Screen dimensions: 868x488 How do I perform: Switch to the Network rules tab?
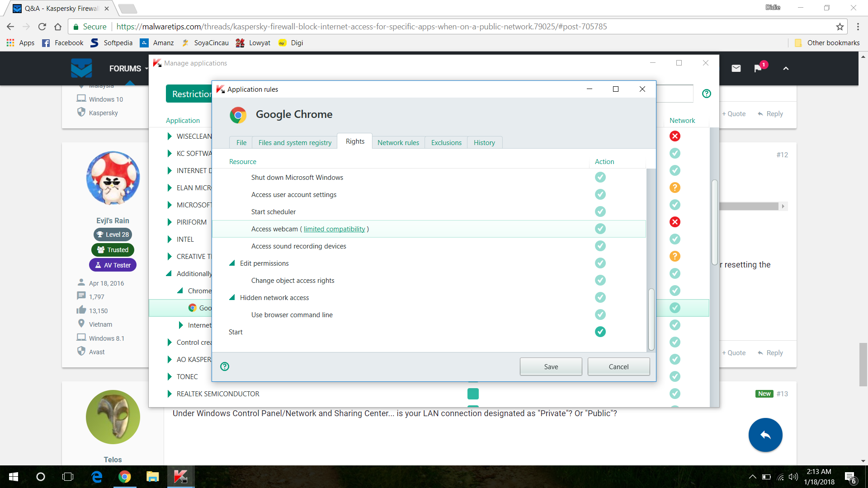(x=398, y=142)
